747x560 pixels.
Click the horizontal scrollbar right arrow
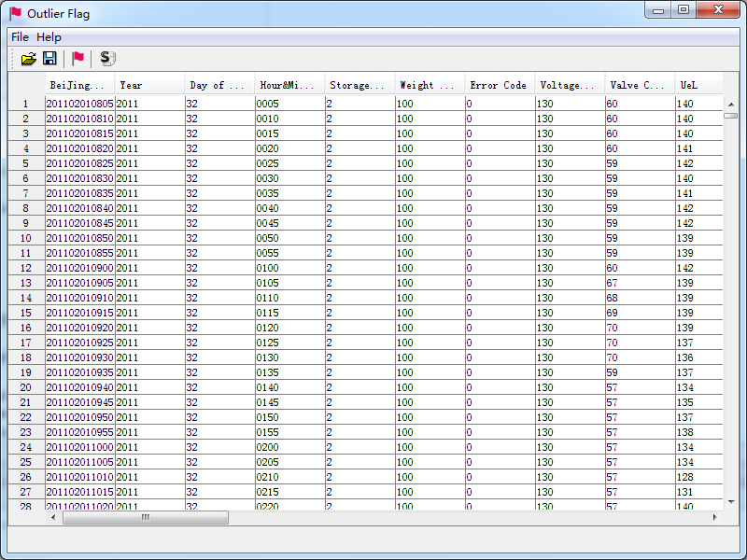tap(715, 517)
